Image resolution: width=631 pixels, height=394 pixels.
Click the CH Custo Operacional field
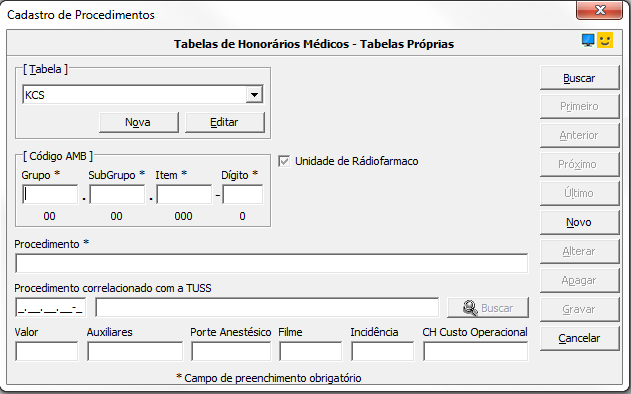tap(475, 351)
